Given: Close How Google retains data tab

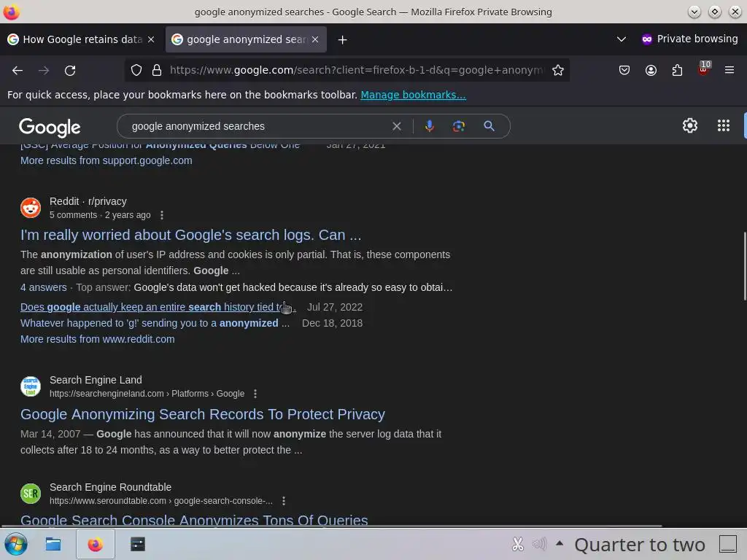Looking at the screenshot, I should 151,39.
